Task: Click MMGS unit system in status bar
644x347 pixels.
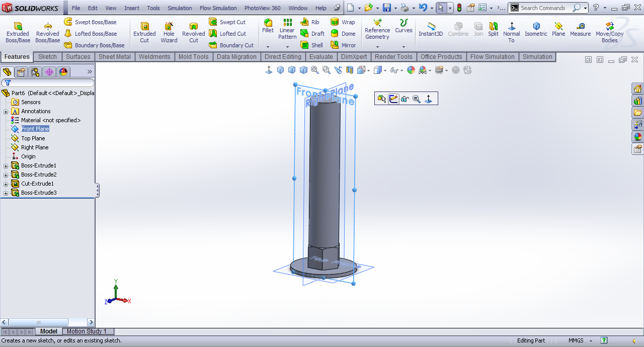Action: 576,340
